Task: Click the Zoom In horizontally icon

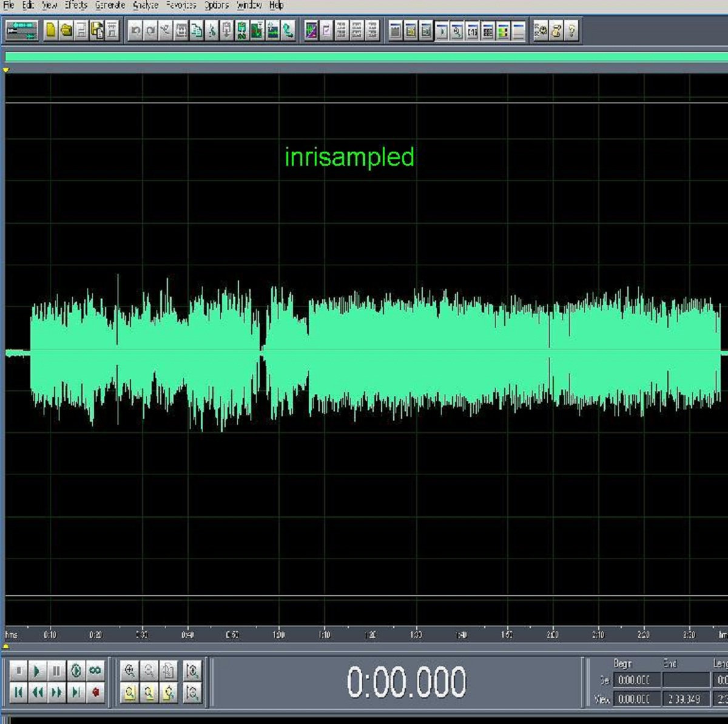Action: point(129,671)
